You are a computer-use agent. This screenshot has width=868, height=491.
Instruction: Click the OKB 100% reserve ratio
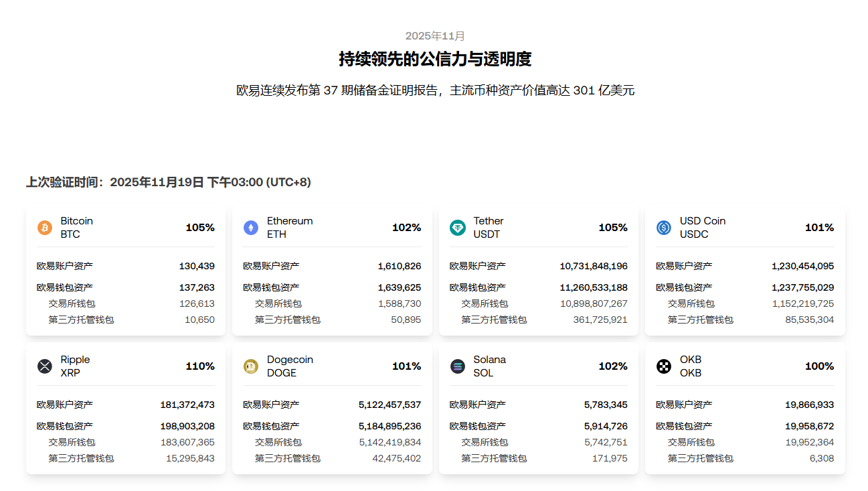[x=819, y=366]
